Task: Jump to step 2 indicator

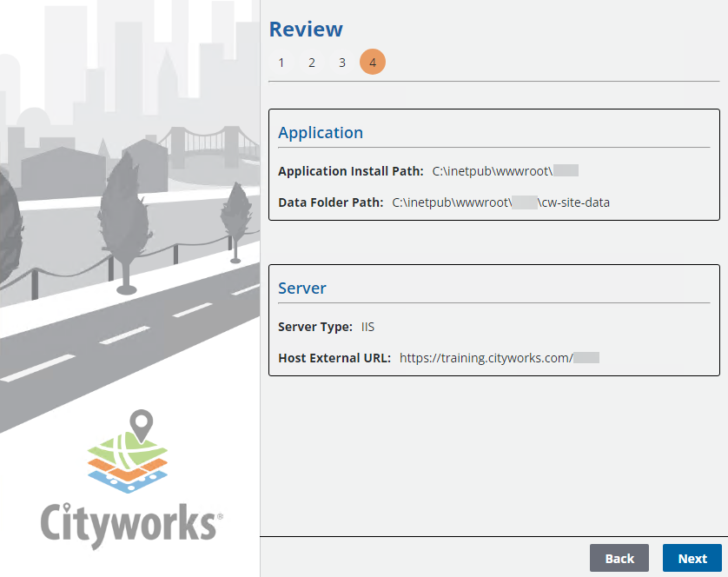Action: pos(312,63)
